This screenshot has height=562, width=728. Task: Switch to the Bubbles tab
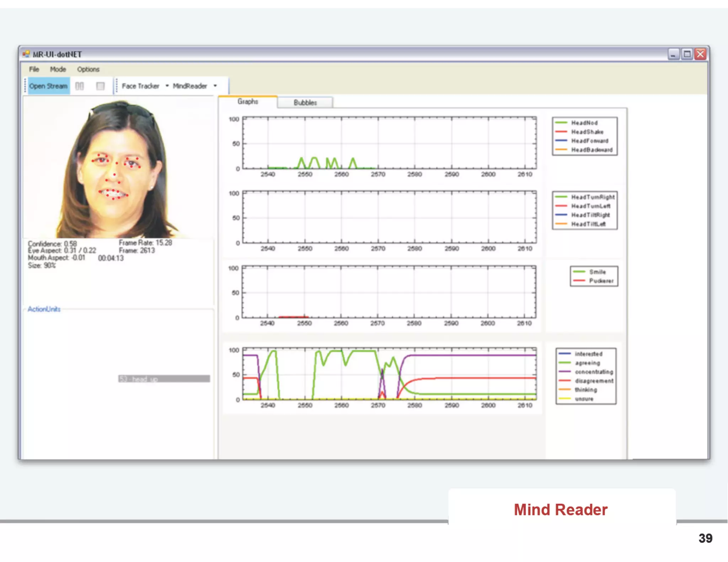[x=305, y=103]
